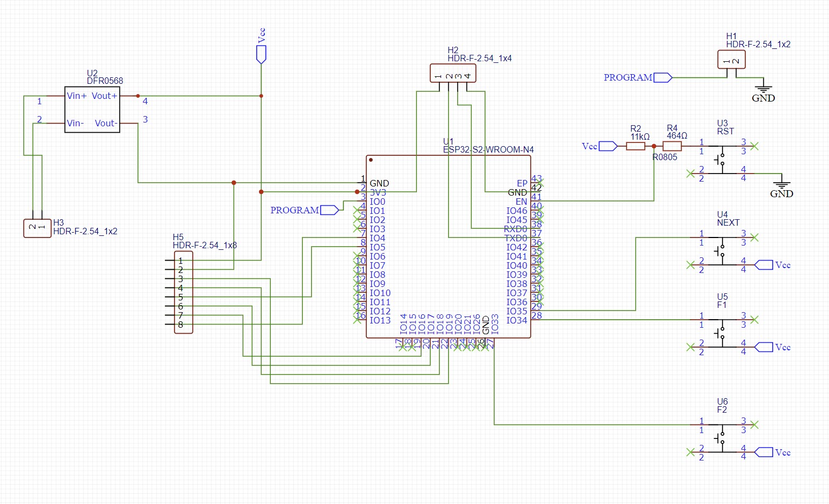Click the H5 designator text
The image size is (829, 504).
[178, 237]
